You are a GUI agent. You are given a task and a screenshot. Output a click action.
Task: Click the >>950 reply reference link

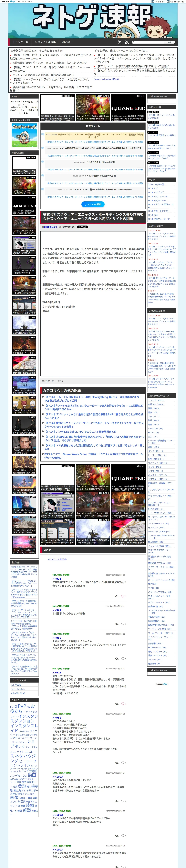click(x=57, y=638)
